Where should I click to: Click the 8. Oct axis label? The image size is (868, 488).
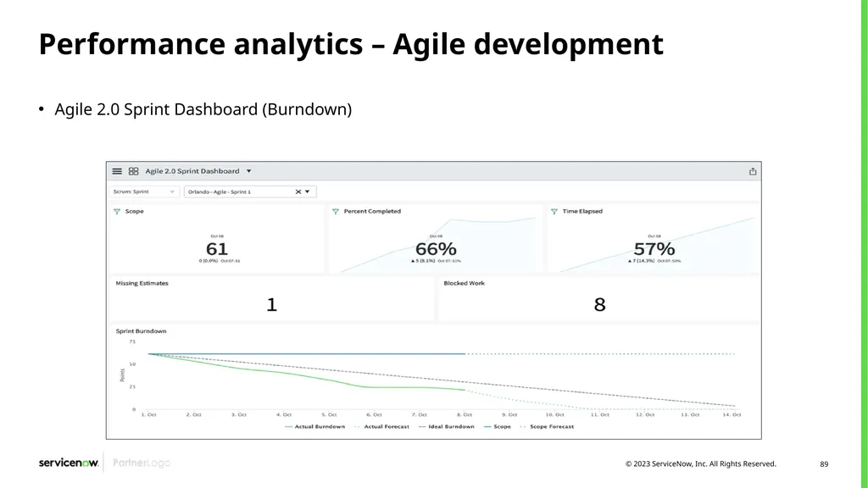[465, 414]
